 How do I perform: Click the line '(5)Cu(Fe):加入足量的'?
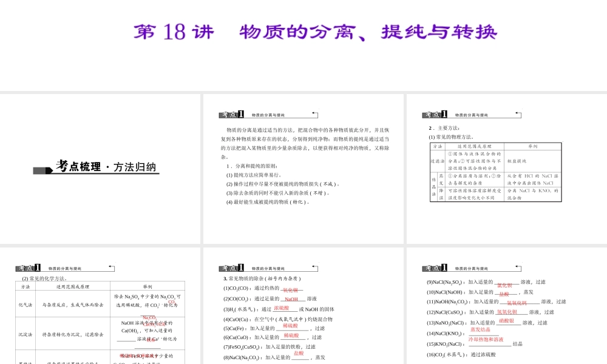(x=274, y=328)
